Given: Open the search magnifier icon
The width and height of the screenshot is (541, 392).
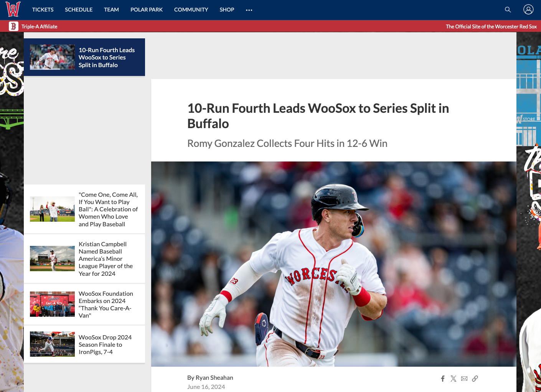Looking at the screenshot, I should [x=508, y=10].
